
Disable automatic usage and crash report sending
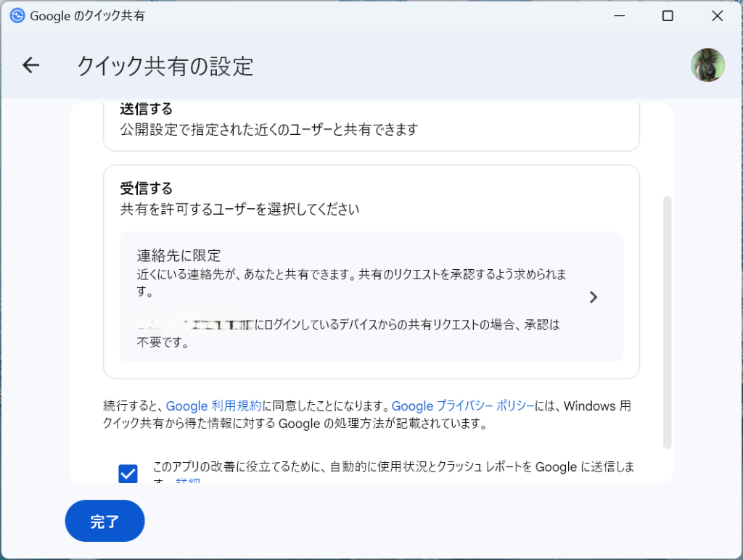pos(128,474)
